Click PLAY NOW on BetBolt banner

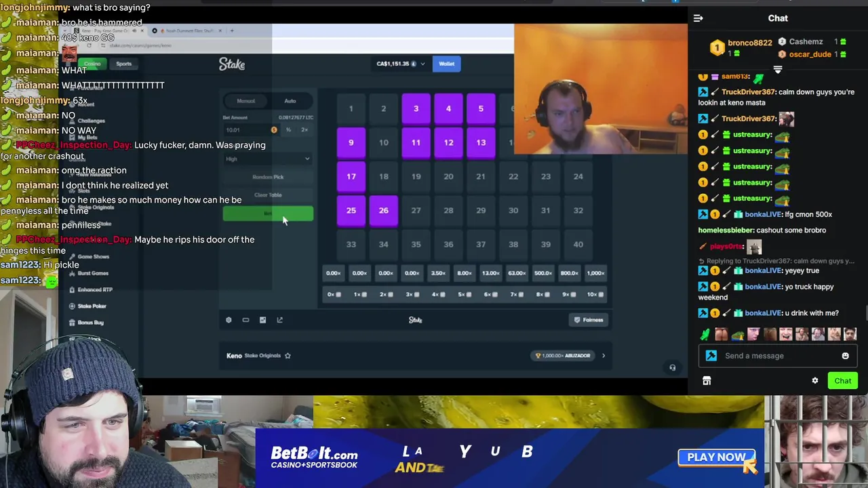click(717, 457)
